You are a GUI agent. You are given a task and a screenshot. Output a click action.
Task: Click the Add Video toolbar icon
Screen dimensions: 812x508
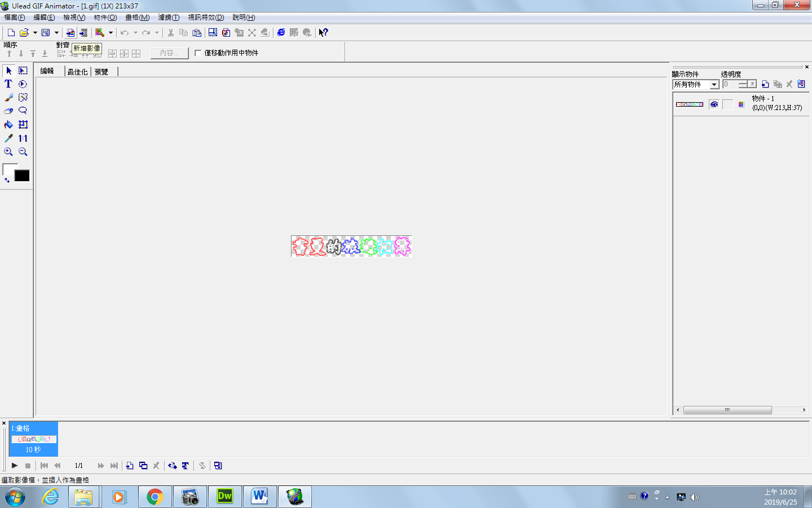83,33
